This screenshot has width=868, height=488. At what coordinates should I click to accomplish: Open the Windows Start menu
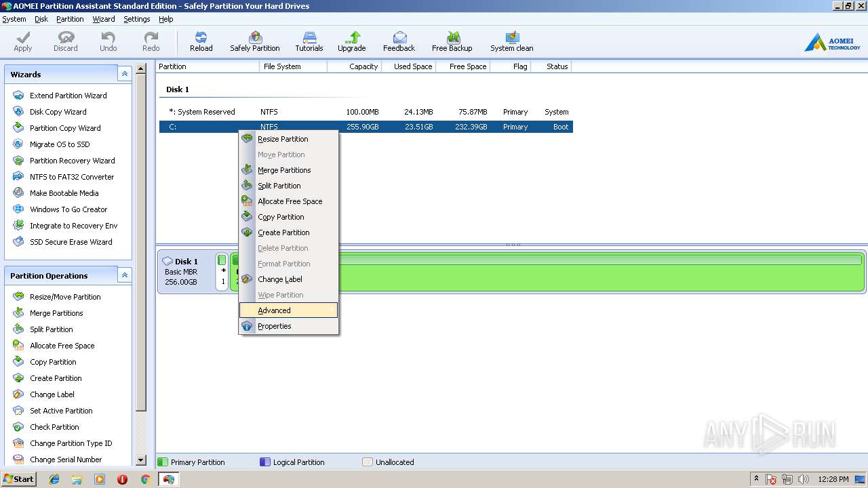(19, 479)
